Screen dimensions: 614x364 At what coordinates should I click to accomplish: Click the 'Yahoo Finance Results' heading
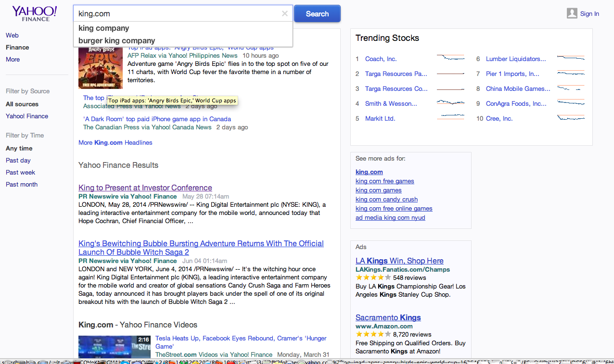(x=118, y=165)
